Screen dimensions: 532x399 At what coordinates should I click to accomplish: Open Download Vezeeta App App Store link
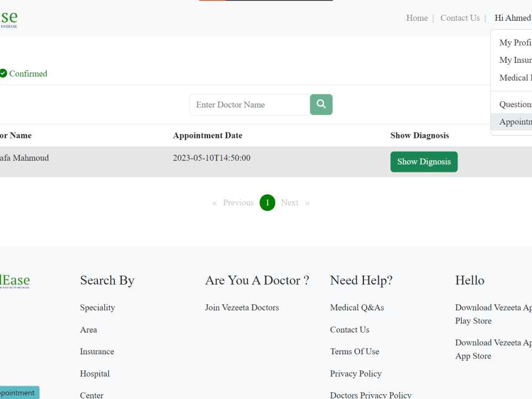point(493,349)
